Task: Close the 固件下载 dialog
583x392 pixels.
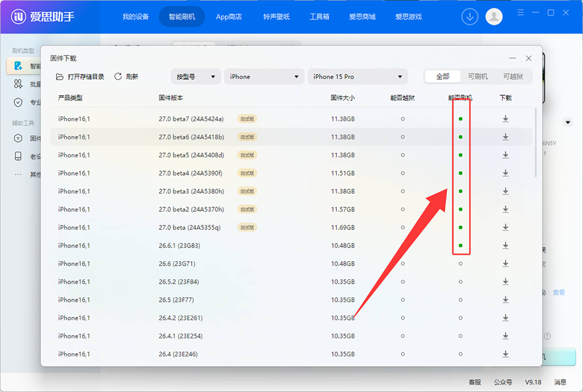Action: [x=529, y=58]
